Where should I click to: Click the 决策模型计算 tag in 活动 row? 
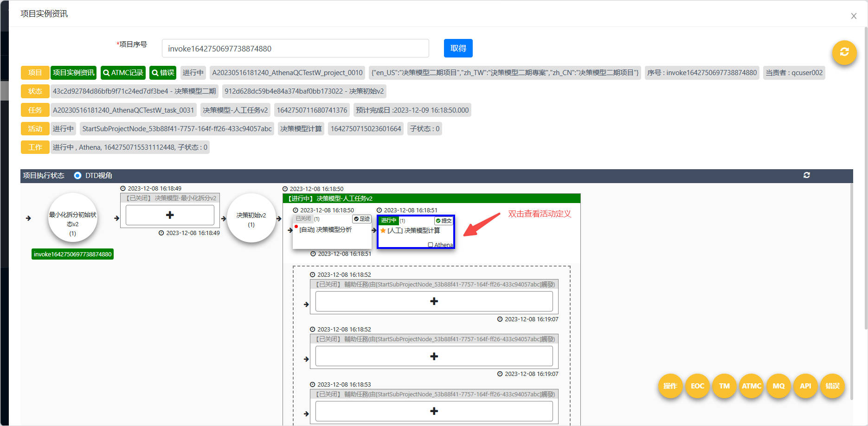301,128
